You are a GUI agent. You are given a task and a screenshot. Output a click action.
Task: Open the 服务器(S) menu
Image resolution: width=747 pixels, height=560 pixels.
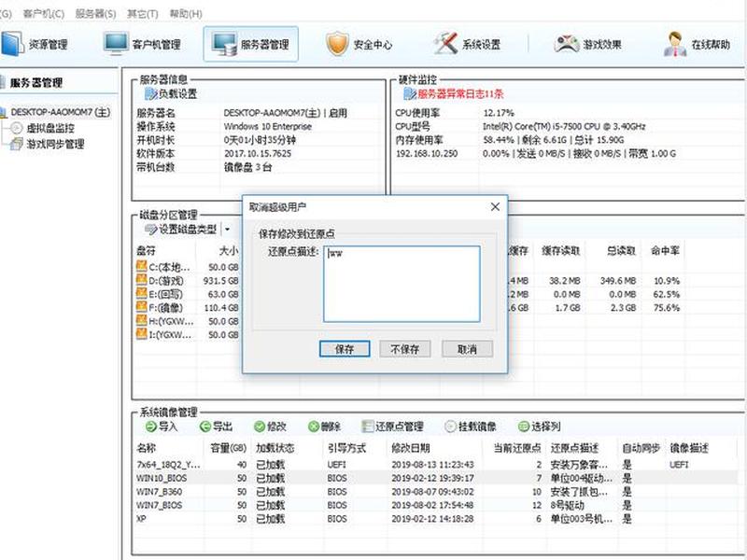95,14
